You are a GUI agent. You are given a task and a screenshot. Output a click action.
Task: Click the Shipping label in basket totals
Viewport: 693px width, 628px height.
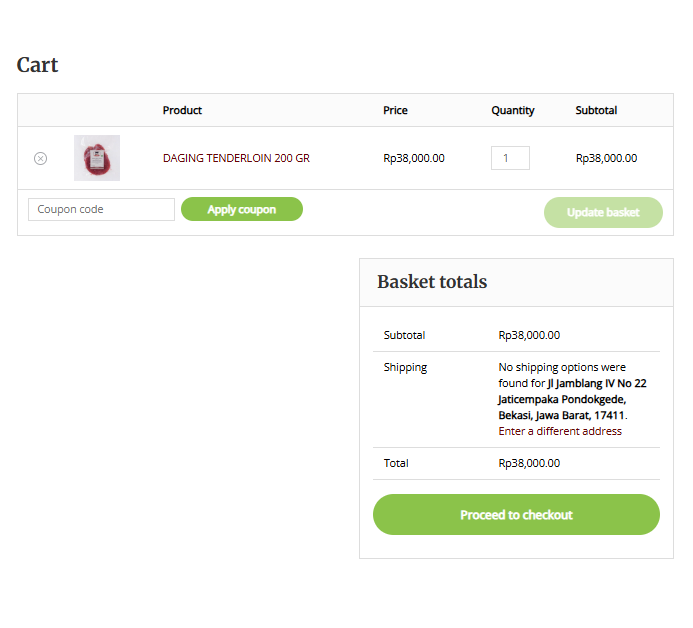(x=405, y=368)
